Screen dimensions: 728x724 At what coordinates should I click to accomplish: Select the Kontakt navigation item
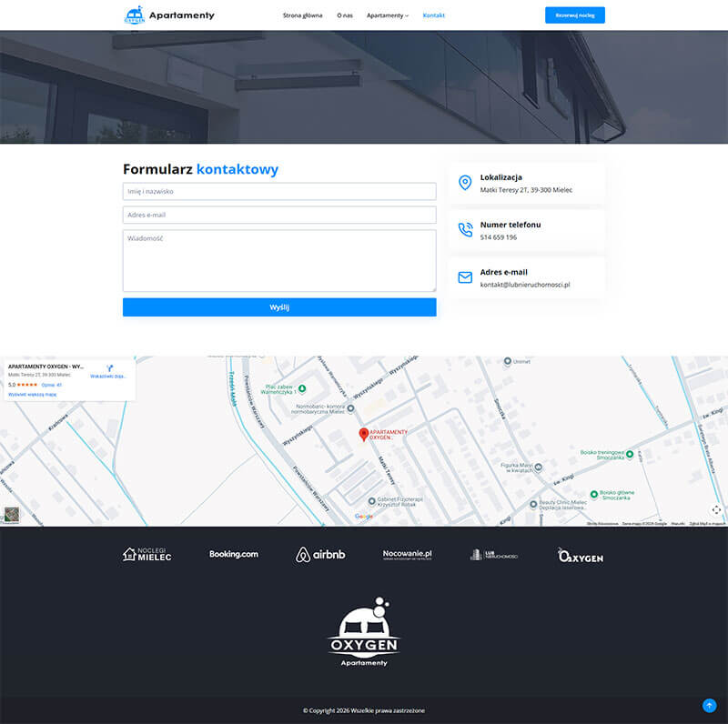tap(434, 15)
